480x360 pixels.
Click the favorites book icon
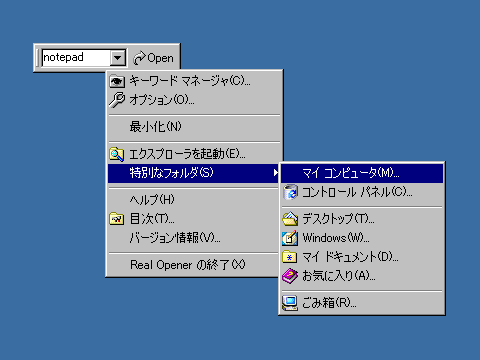click(290, 276)
